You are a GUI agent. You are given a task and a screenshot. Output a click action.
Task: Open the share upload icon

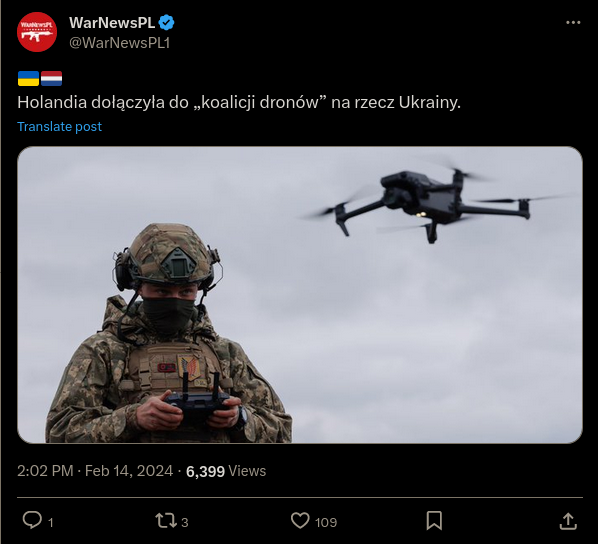[568, 521]
